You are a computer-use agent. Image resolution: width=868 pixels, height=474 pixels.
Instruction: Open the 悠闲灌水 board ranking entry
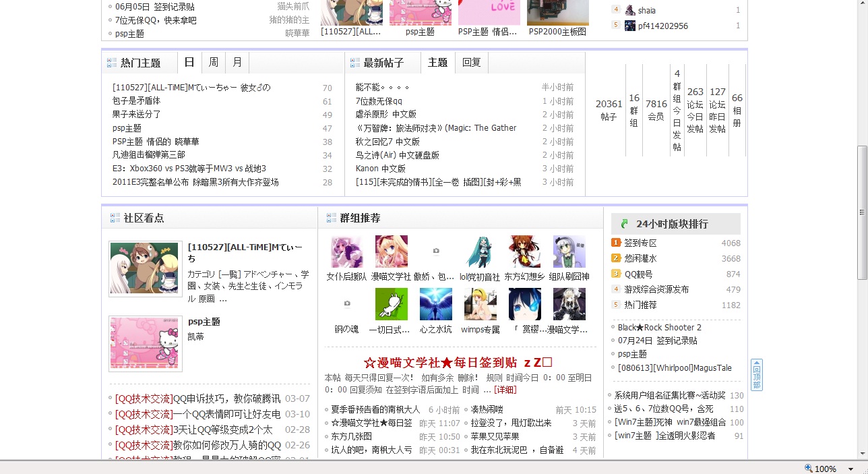(640, 258)
